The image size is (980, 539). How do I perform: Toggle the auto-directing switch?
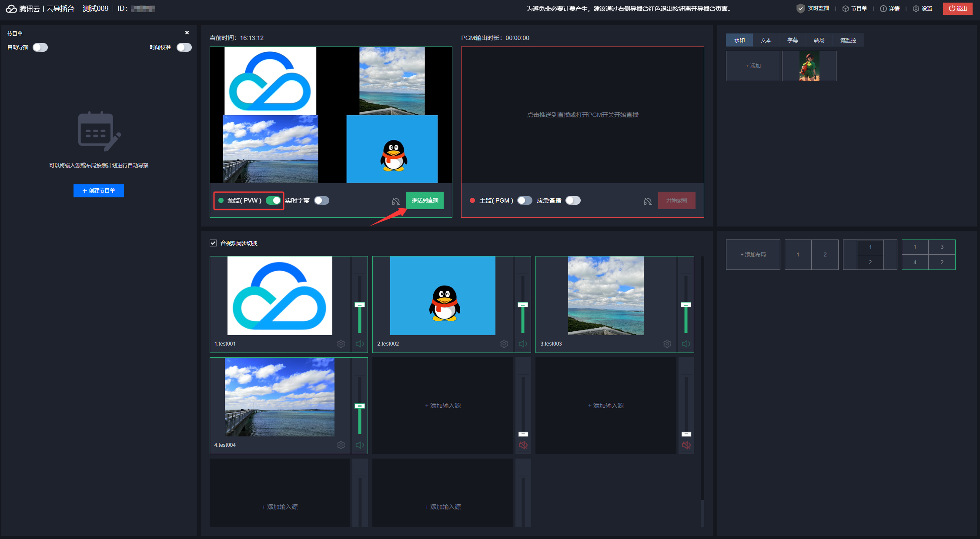click(40, 47)
